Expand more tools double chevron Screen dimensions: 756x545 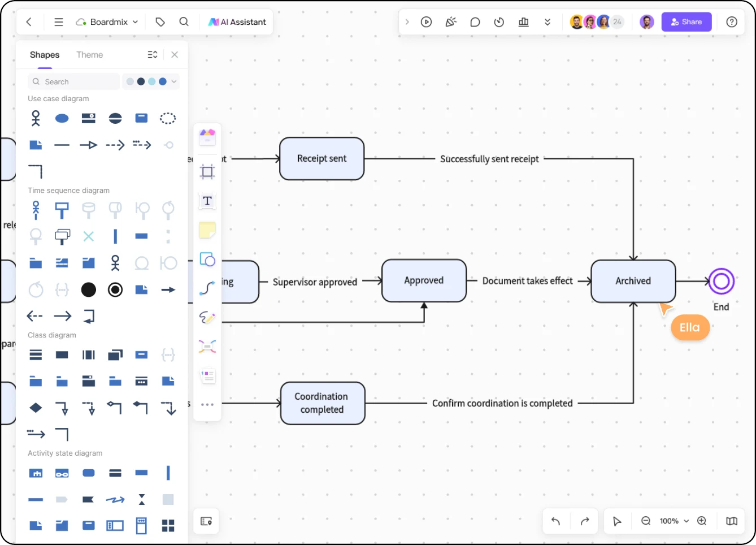(x=548, y=22)
